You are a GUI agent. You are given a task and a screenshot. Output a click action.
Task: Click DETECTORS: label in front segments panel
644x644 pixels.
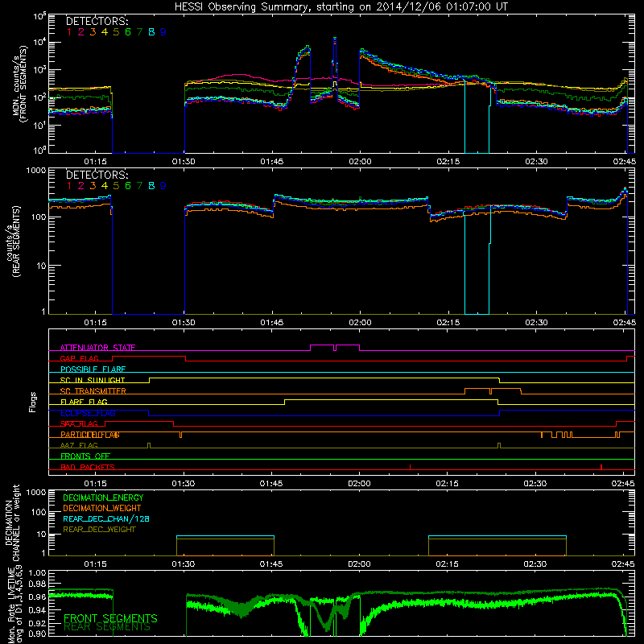coord(97,22)
